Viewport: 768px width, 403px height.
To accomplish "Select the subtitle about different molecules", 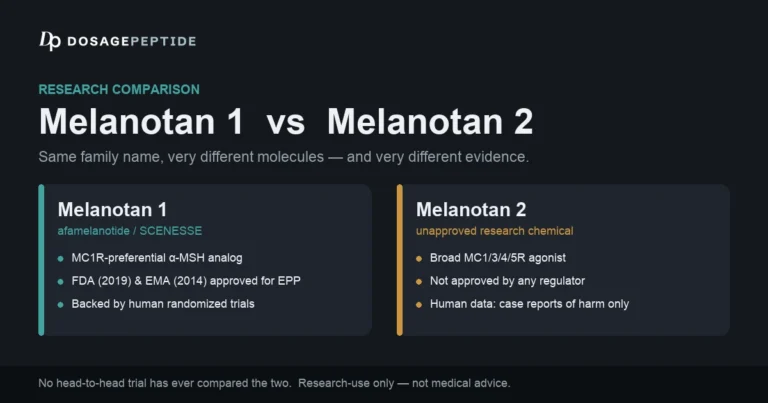I will 284,157.
